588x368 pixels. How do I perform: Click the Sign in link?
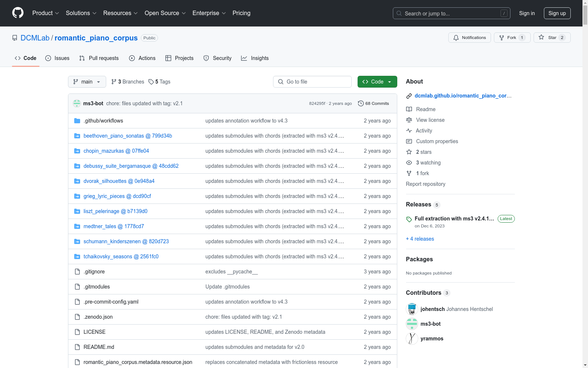click(x=527, y=13)
